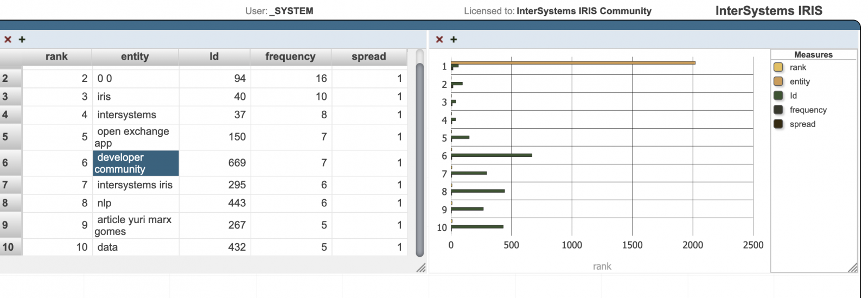Click the Id legend color swatch
The height and width of the screenshot is (298, 868).
tap(778, 96)
